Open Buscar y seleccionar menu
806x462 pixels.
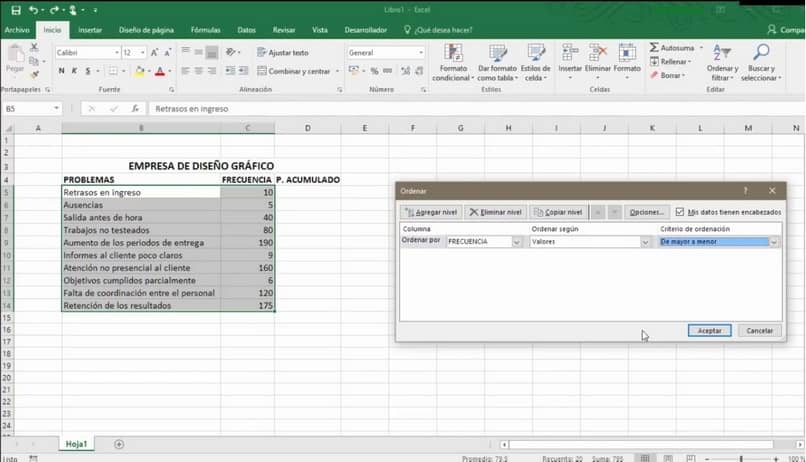(761, 62)
